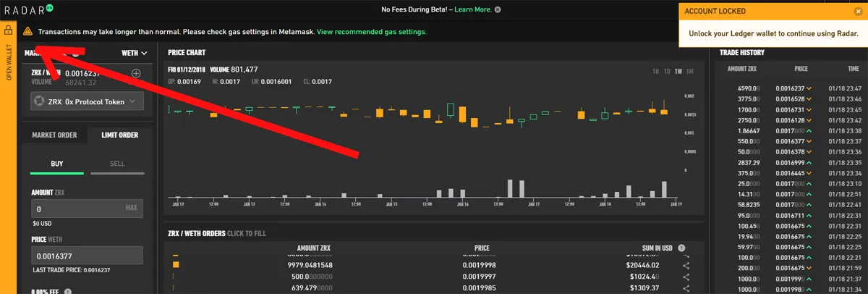Switch to the Market Order tab
This screenshot has width=868, height=294.
(54, 135)
